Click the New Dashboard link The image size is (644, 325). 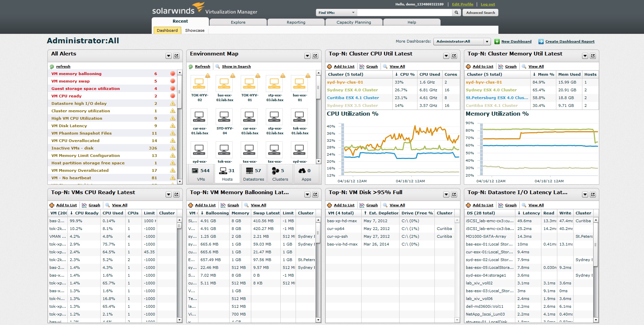pyautogui.click(x=516, y=42)
